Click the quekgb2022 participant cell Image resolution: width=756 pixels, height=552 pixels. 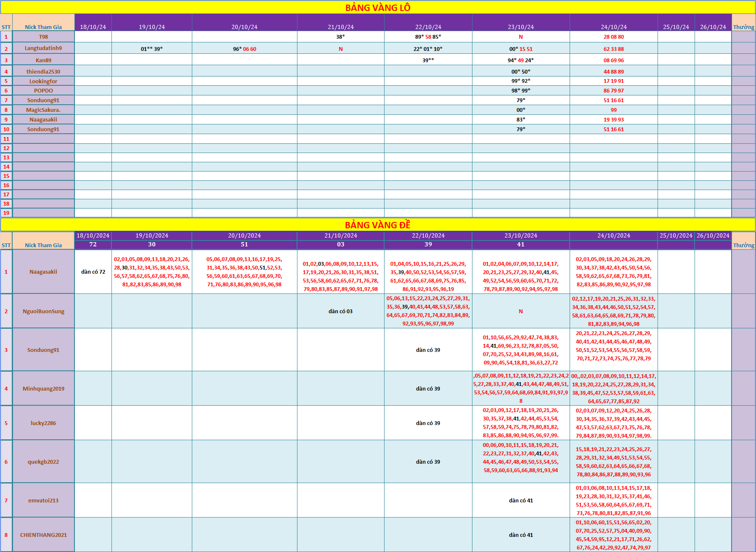point(43,462)
